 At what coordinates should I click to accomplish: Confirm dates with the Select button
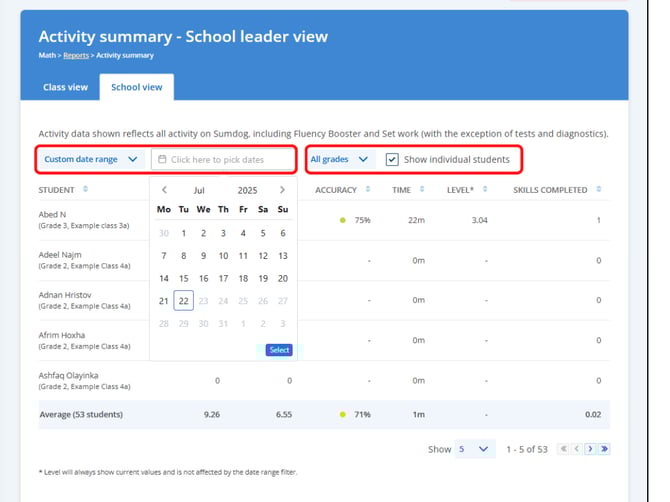[x=279, y=350]
